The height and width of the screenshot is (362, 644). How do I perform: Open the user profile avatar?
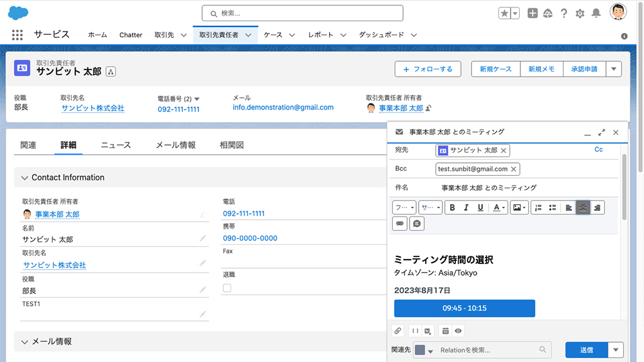[x=618, y=12]
